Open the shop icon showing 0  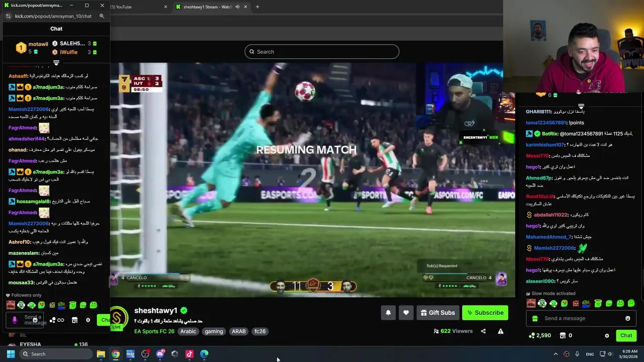[566, 335]
